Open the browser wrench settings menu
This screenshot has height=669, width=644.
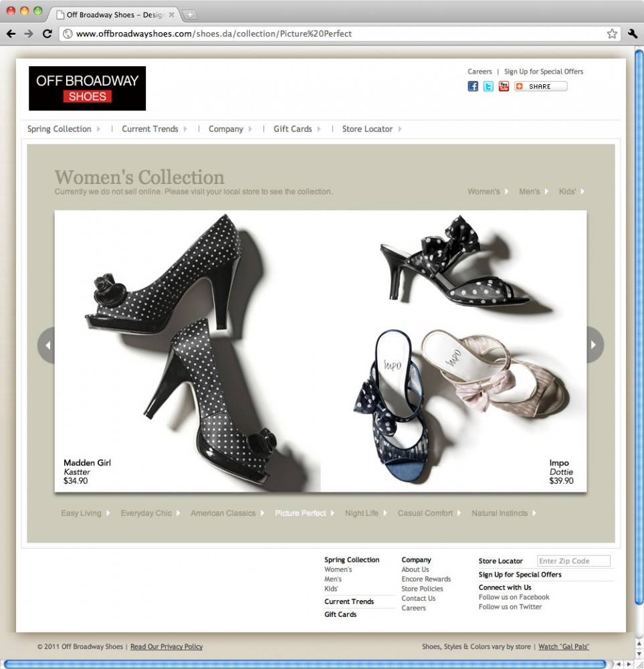click(x=633, y=33)
